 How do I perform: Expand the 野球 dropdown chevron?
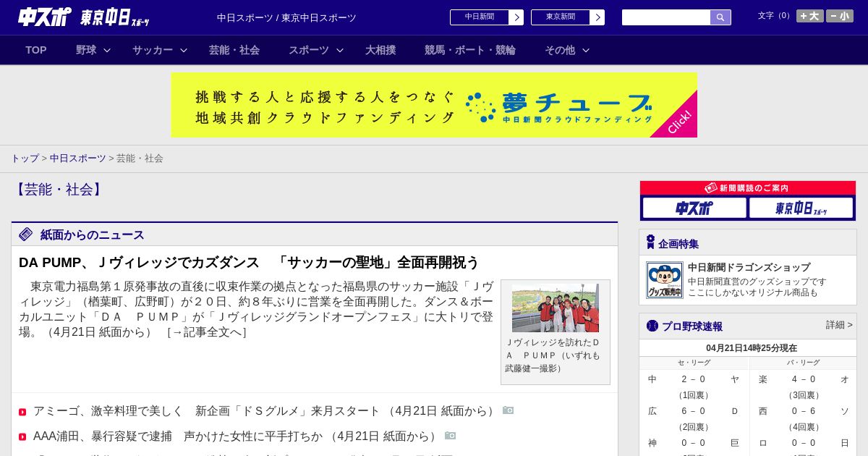pos(107,50)
